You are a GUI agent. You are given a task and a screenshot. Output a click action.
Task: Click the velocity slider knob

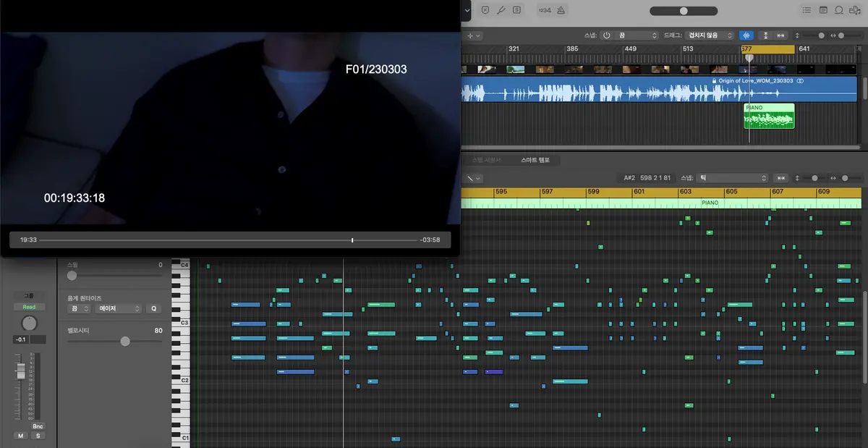tap(125, 341)
